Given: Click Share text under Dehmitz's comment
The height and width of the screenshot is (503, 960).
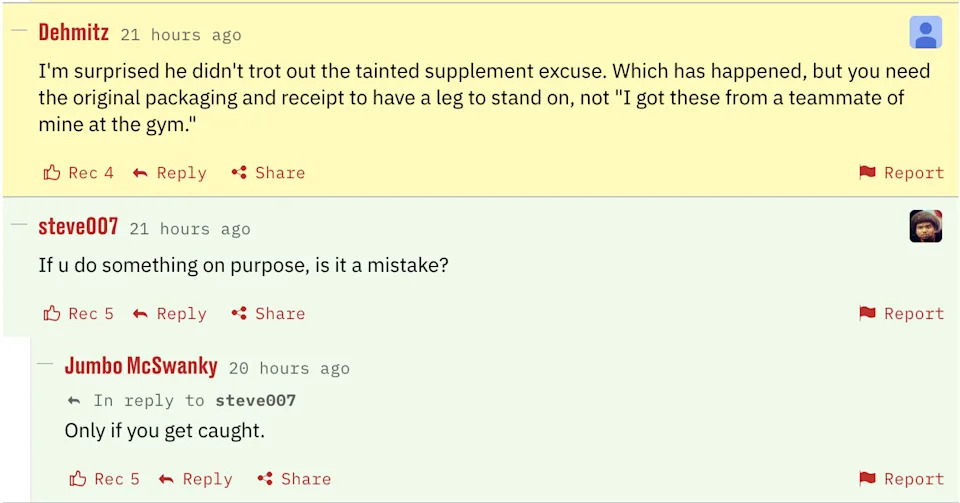Looking at the screenshot, I should [x=280, y=173].
